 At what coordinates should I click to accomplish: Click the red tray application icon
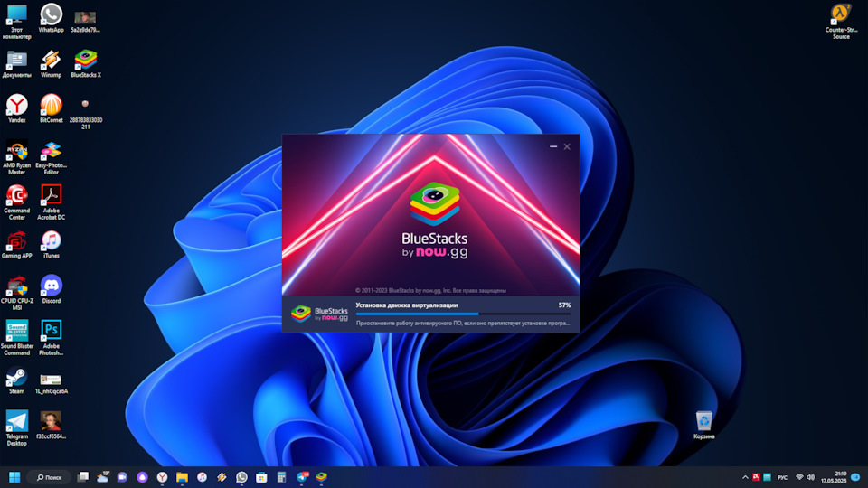point(756,477)
